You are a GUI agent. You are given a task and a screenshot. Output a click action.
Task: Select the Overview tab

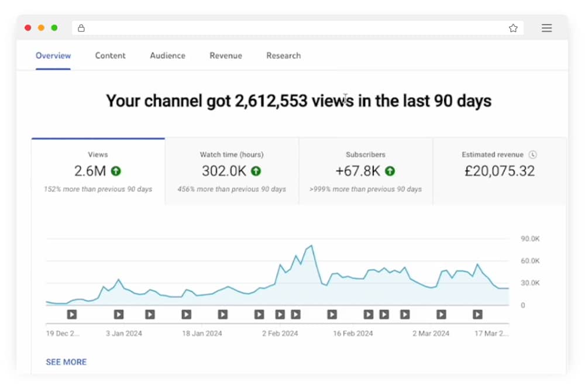click(x=53, y=56)
